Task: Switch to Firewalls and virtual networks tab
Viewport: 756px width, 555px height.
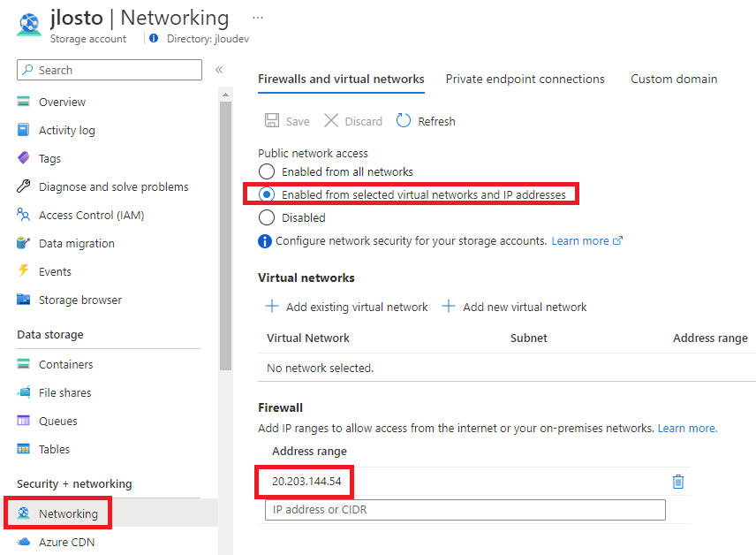Action: 342,80
